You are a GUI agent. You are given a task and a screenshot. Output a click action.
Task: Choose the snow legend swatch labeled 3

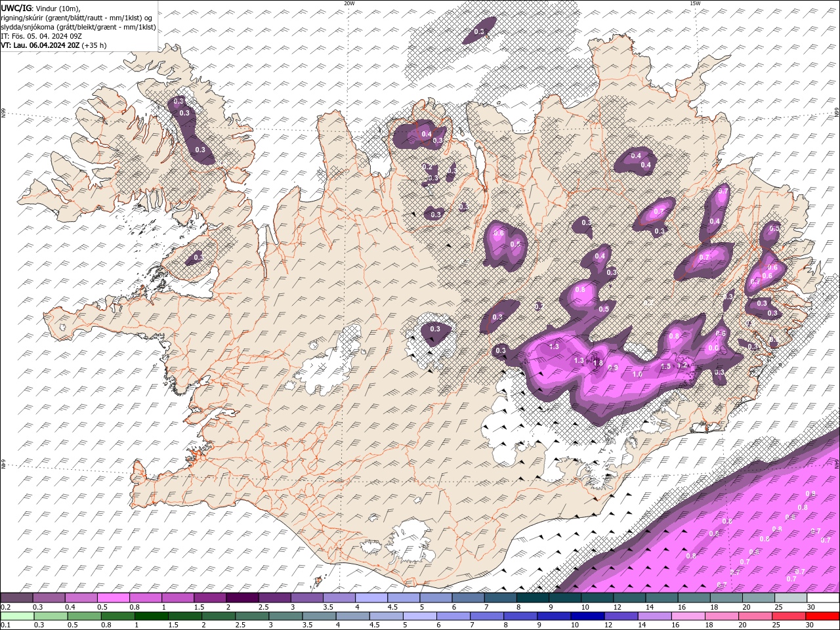pos(306,598)
